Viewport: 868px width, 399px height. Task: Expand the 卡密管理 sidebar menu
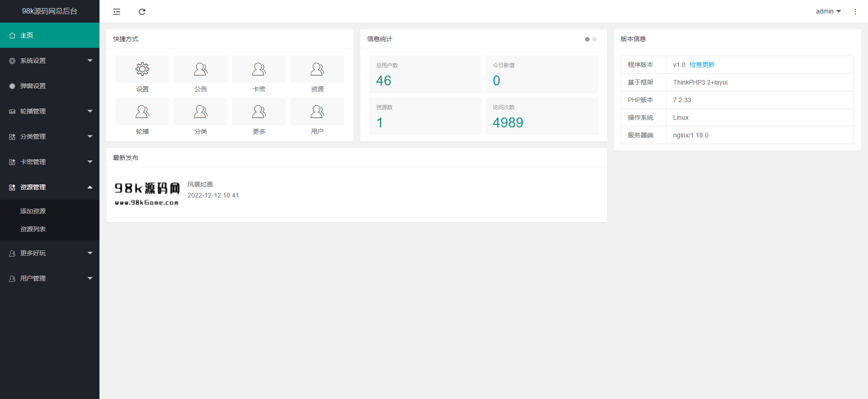click(50, 162)
